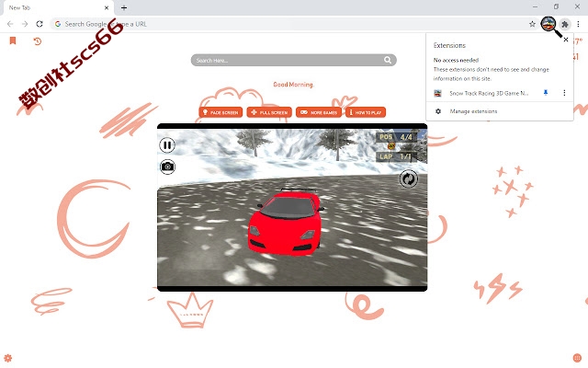Click the POS 4/4 indicator in the game

pos(396,137)
